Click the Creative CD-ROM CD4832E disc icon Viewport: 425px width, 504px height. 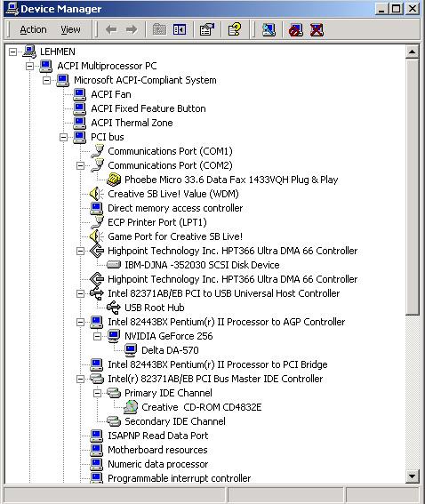tap(131, 407)
